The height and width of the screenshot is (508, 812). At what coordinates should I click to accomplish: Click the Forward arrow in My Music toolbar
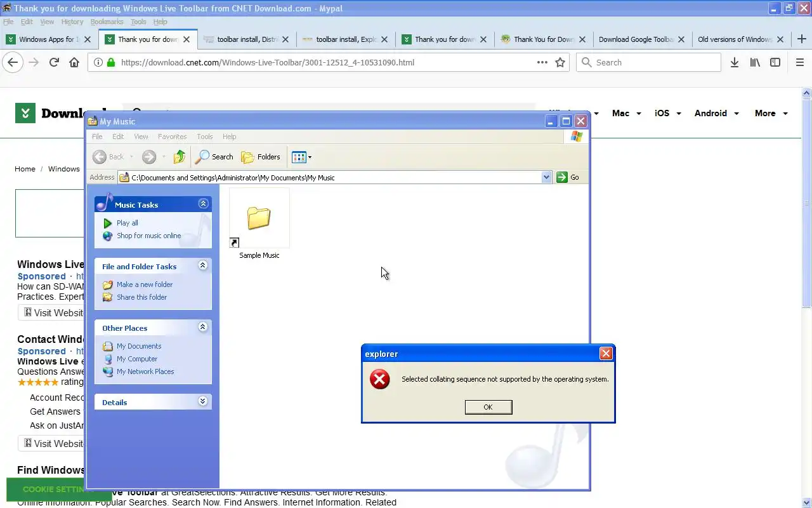[x=149, y=157]
